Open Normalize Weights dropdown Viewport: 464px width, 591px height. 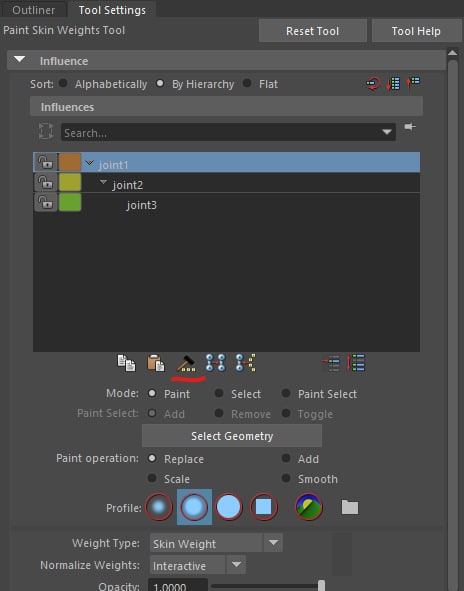coord(198,565)
